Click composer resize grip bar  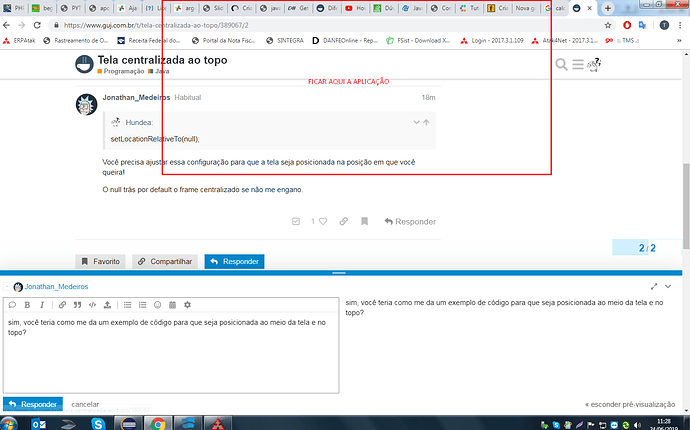tap(339, 273)
